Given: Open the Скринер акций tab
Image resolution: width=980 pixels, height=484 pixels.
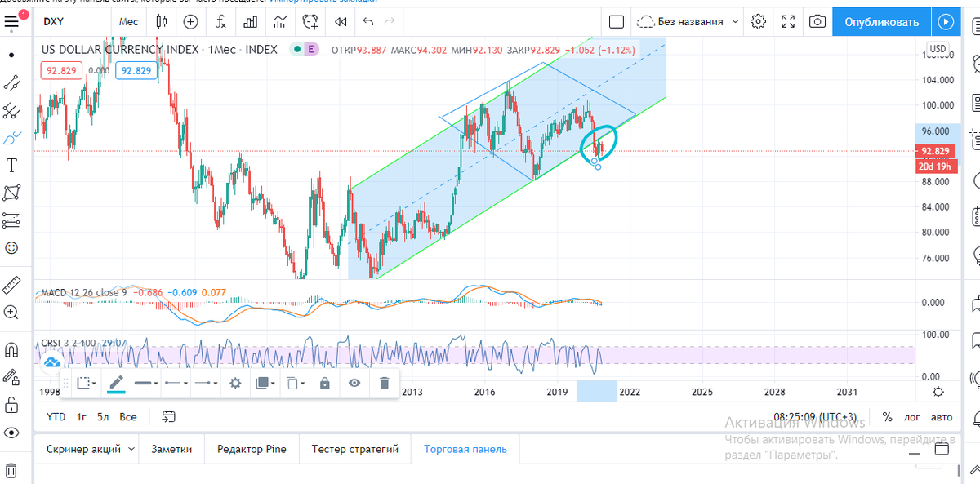Looking at the screenshot, I should [83, 449].
